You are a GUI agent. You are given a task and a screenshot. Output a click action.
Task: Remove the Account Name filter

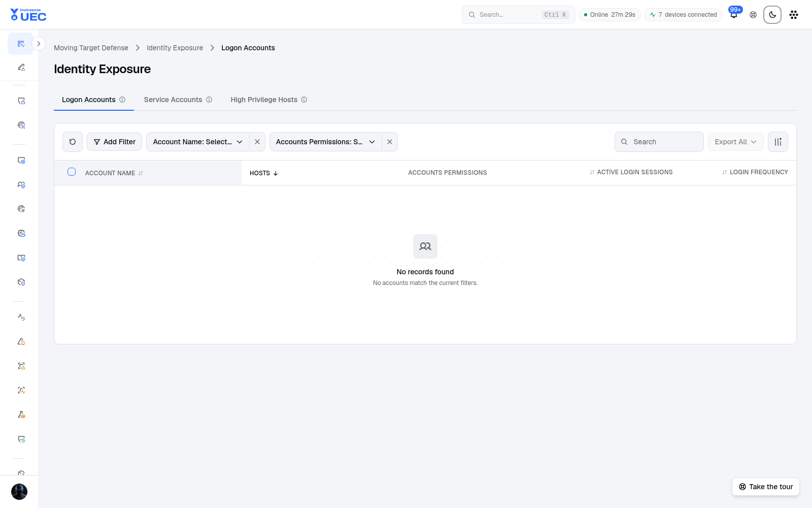(x=257, y=142)
